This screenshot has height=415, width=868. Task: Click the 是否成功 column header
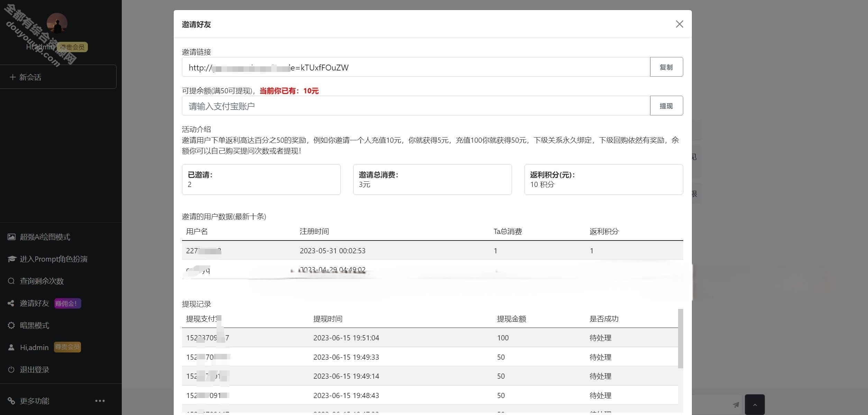[x=604, y=319]
